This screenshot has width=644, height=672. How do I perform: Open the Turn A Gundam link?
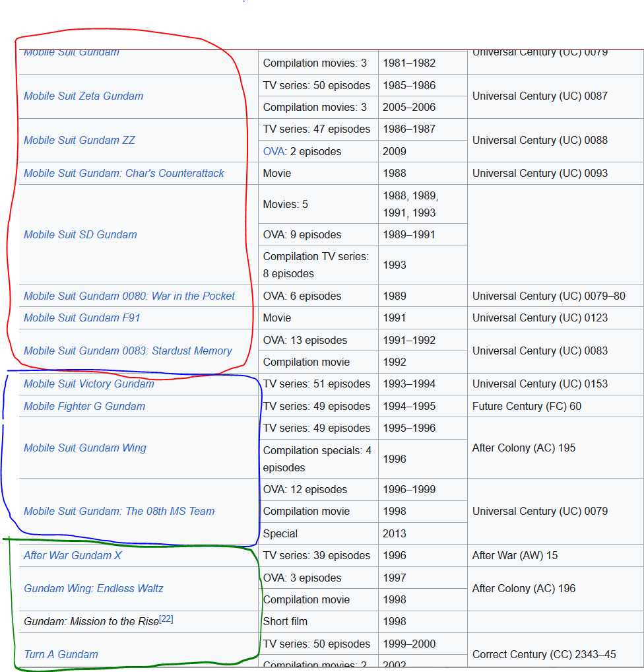tap(61, 654)
